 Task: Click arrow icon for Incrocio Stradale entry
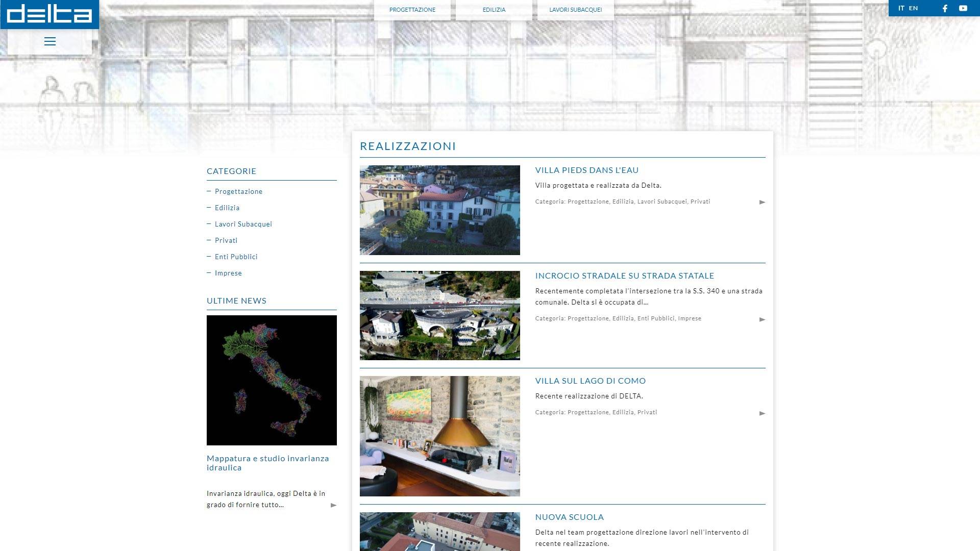[x=762, y=319]
